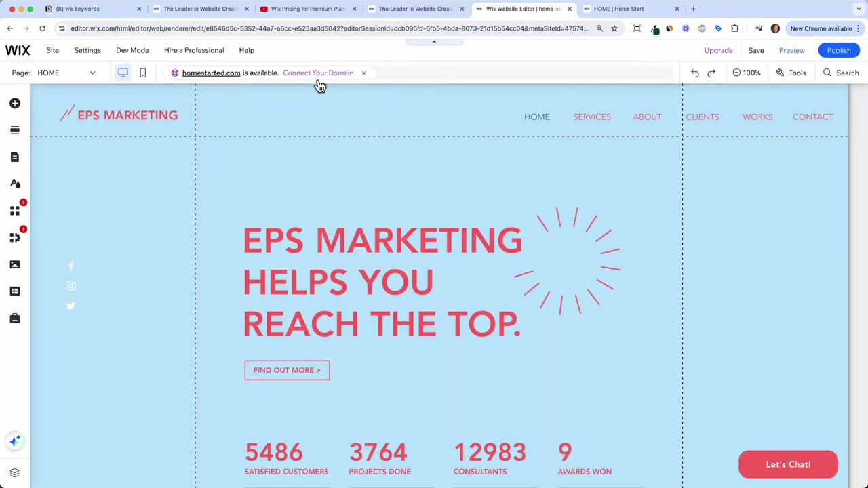This screenshot has width=868, height=488.
Task: Click the browser back arrow
Action: (9, 28)
